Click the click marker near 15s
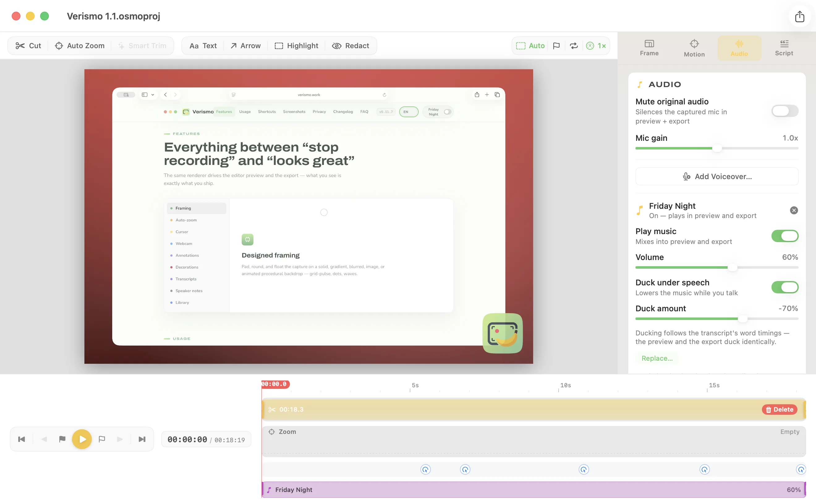Image resolution: width=816 pixels, height=504 pixels. tap(704, 470)
